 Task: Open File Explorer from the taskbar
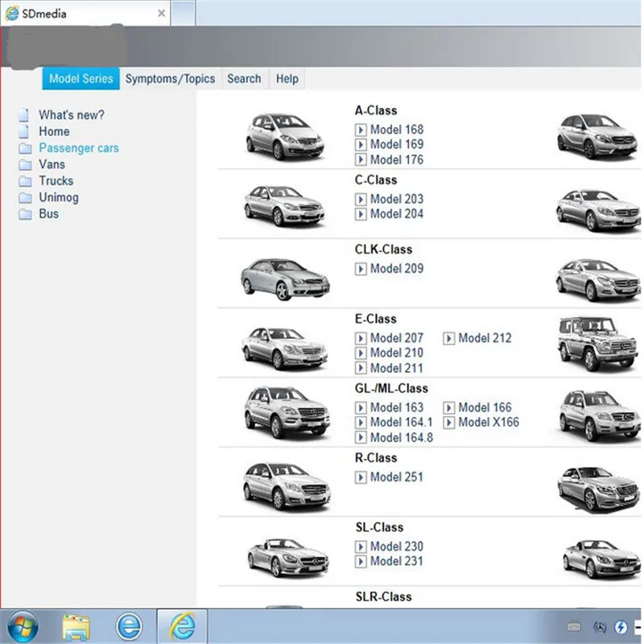76,627
